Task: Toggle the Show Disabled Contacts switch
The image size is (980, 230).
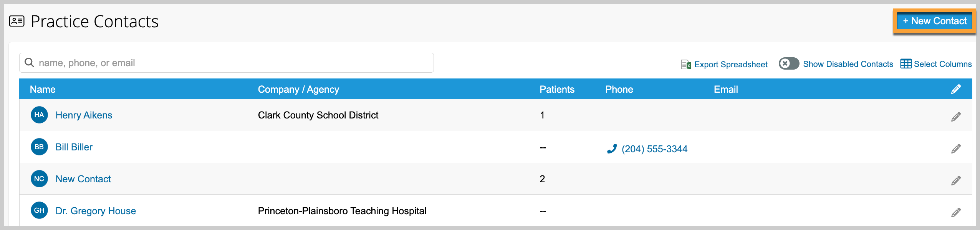Action: click(x=789, y=63)
